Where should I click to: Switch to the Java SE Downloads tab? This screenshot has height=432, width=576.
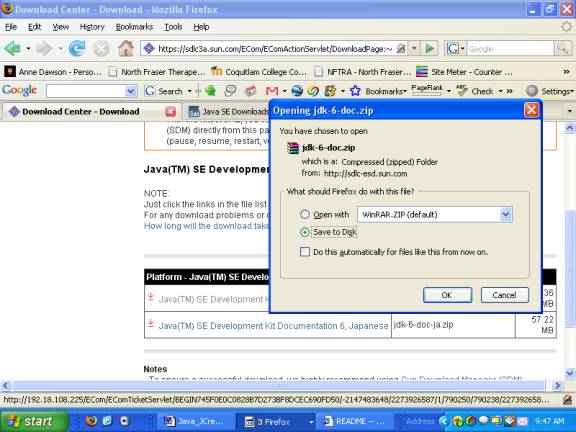click(228, 112)
